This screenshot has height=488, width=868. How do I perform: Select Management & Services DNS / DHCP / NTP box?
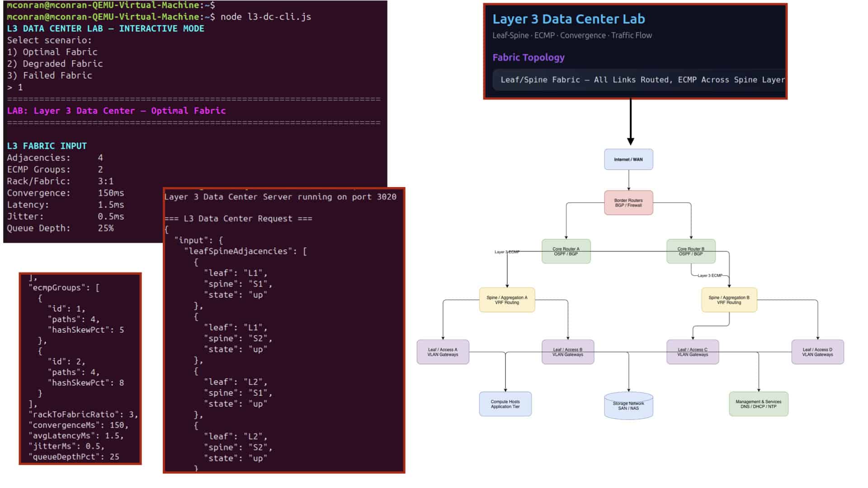[759, 404]
